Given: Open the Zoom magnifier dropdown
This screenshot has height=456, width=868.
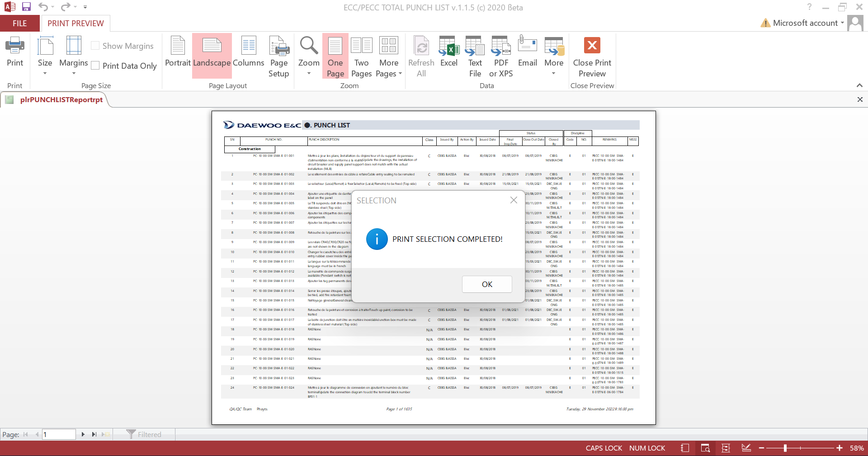Looking at the screenshot, I should tap(309, 56).
